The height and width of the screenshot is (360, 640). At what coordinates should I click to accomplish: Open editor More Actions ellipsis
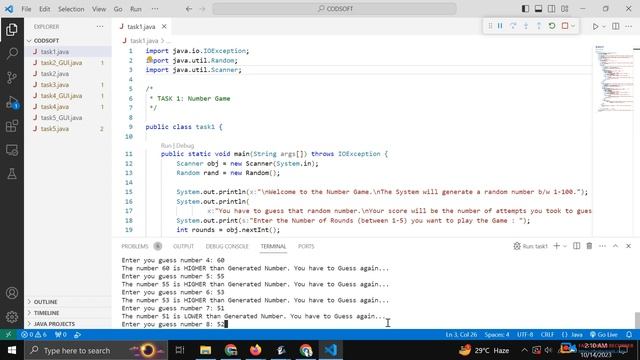(629, 27)
